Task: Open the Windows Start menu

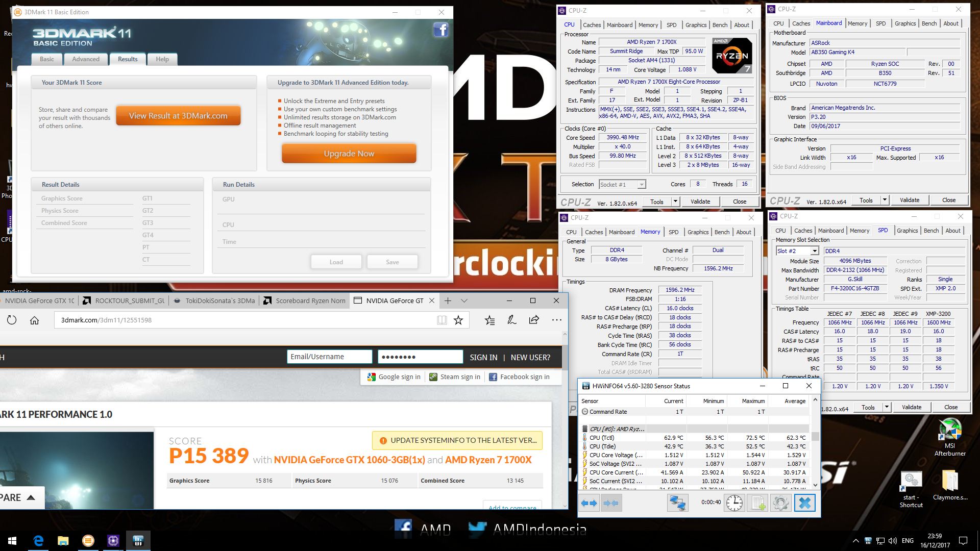Action: pyautogui.click(x=12, y=540)
